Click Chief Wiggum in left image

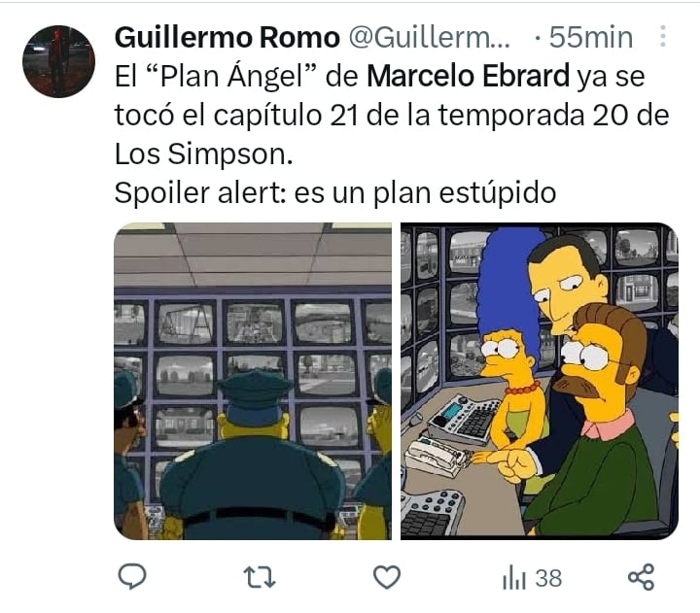(x=253, y=455)
